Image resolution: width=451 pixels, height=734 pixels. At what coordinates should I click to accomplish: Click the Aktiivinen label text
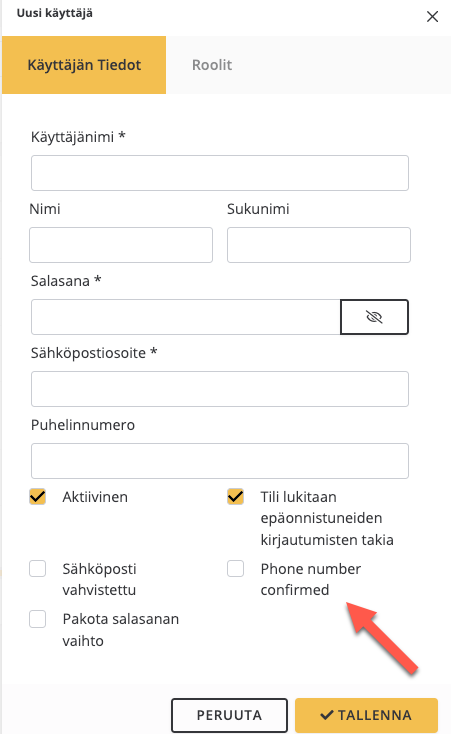[95, 497]
